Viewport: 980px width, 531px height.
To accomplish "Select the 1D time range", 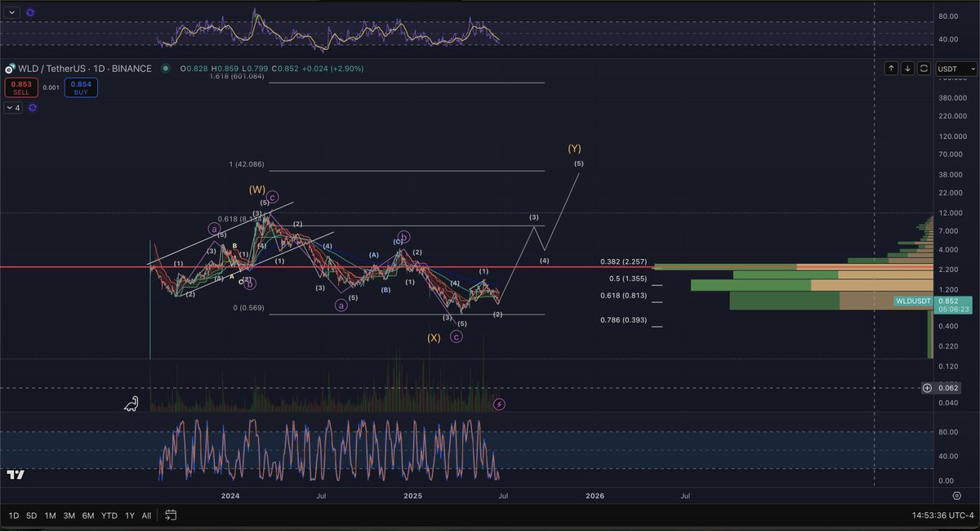I will pyautogui.click(x=14, y=515).
